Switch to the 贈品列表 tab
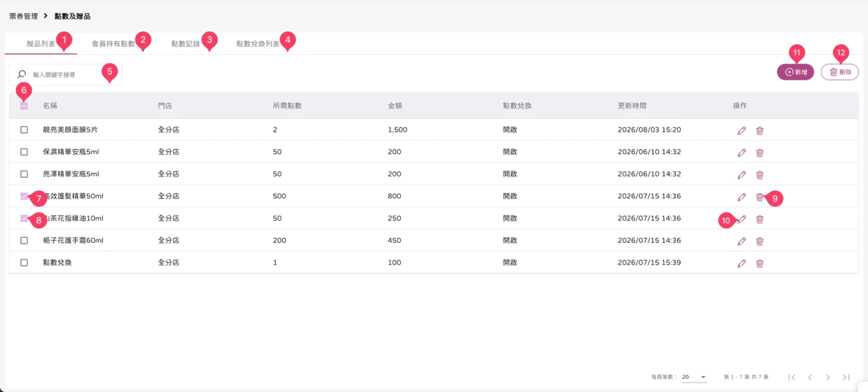This screenshot has height=392, width=868. [x=41, y=44]
